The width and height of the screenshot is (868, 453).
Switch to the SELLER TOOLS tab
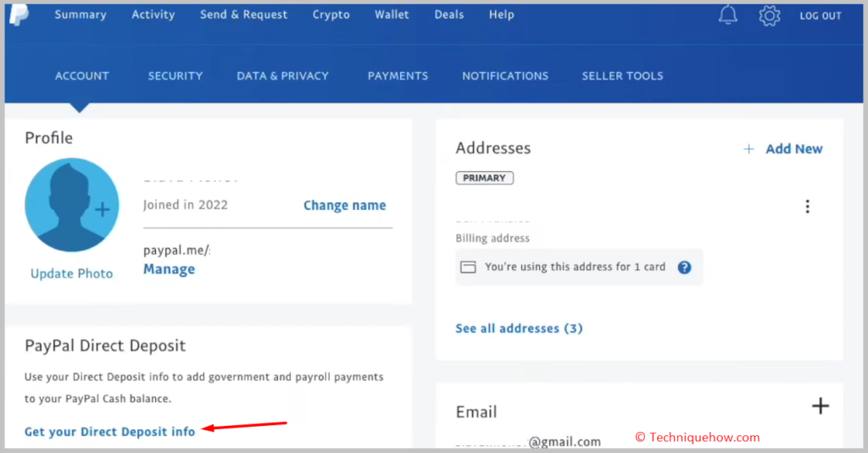click(622, 75)
